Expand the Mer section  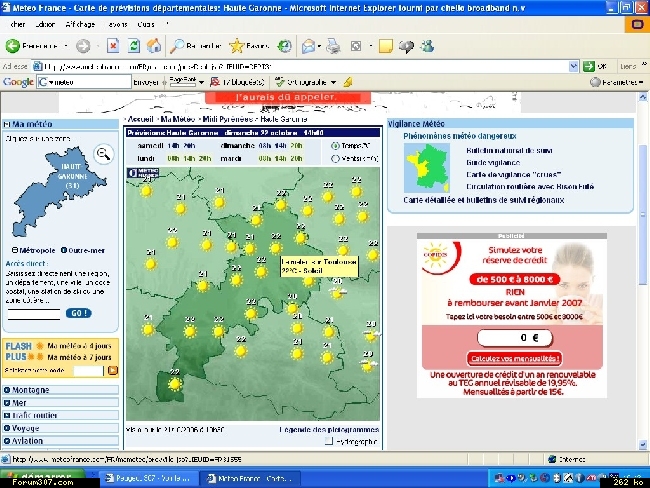tap(61, 403)
